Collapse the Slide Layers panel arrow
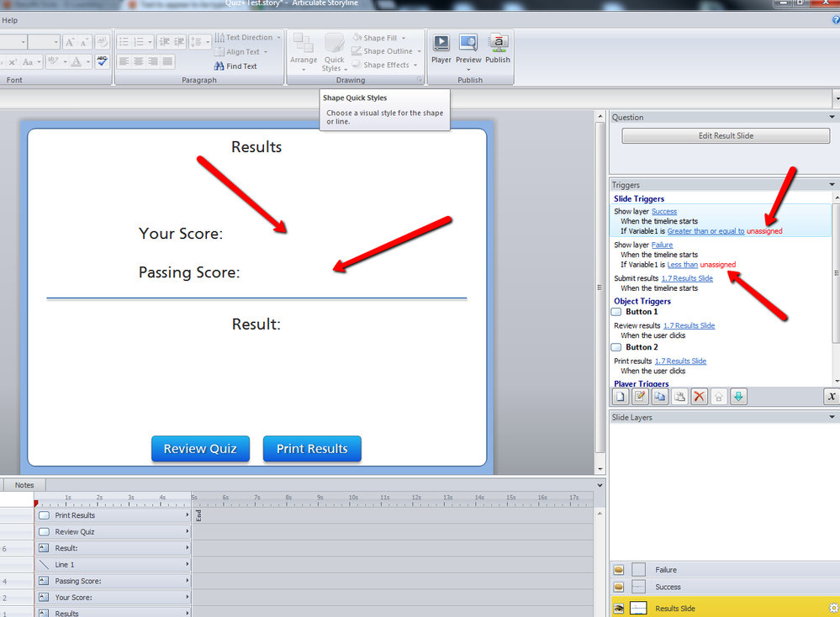This screenshot has height=617, width=840. tap(832, 417)
